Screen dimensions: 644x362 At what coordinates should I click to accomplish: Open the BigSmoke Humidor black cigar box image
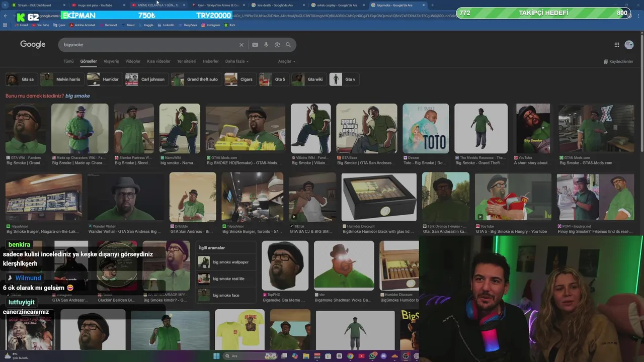(379, 197)
